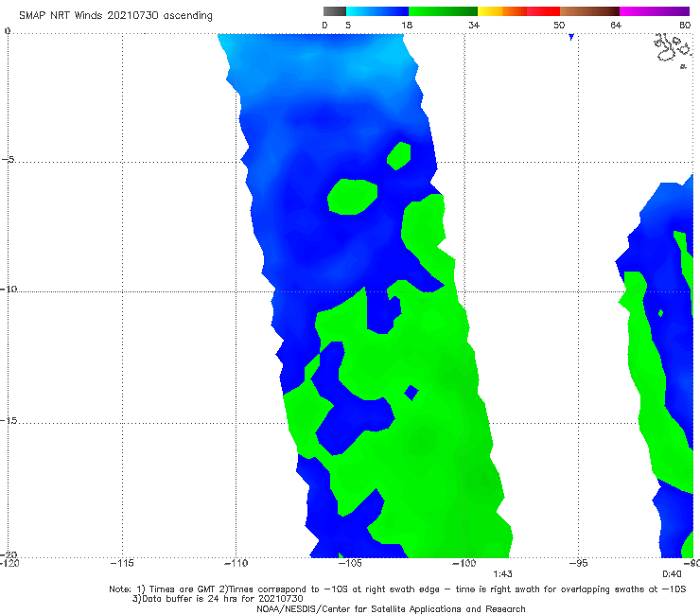Click the -115 longitude axis label

(x=122, y=563)
